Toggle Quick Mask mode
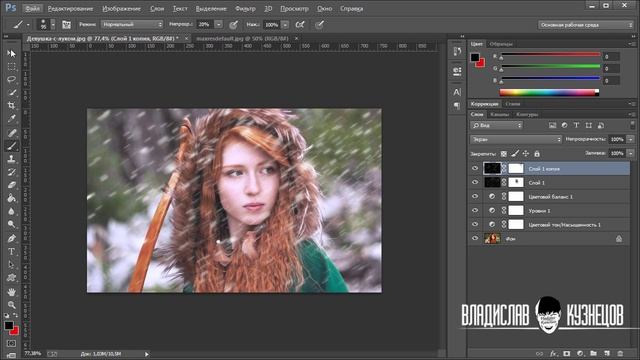 [11, 343]
